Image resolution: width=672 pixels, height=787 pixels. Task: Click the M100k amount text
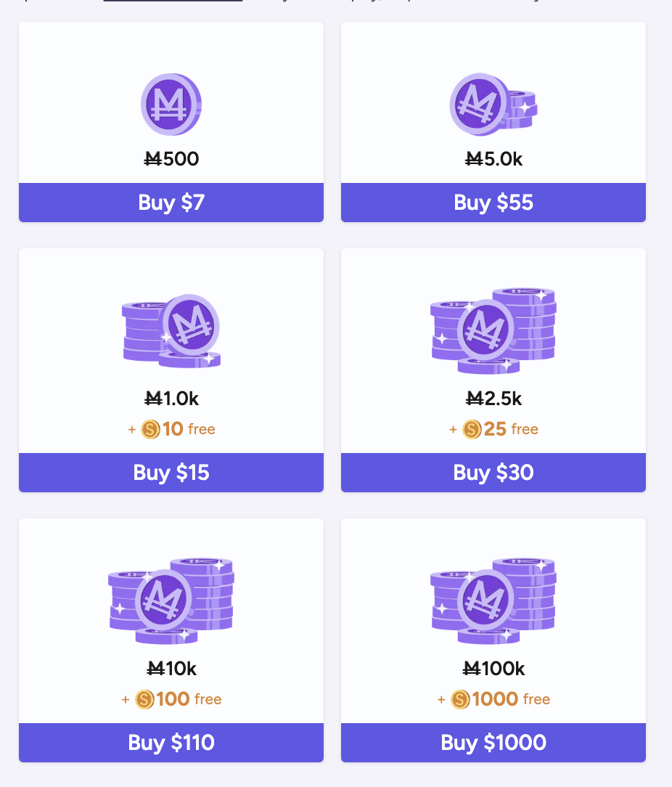pyautogui.click(x=493, y=669)
